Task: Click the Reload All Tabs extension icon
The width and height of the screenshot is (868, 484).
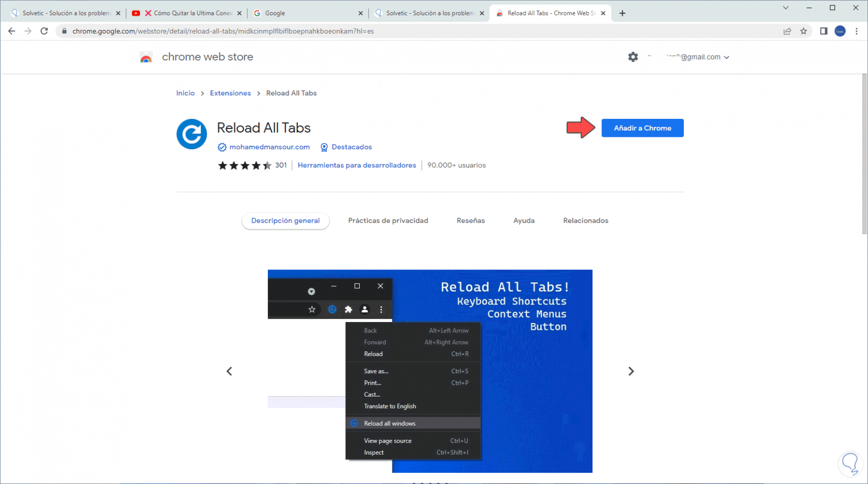Action: click(191, 134)
